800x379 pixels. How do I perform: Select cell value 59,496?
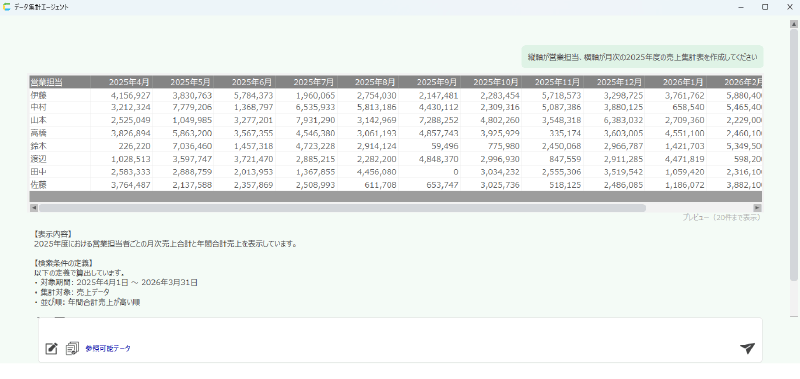coord(445,146)
